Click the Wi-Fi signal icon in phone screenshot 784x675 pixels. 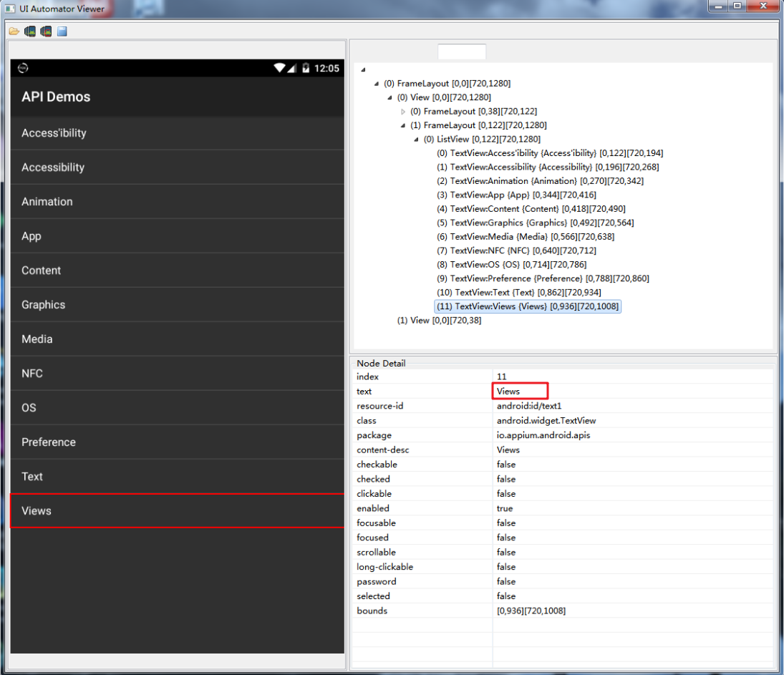280,68
